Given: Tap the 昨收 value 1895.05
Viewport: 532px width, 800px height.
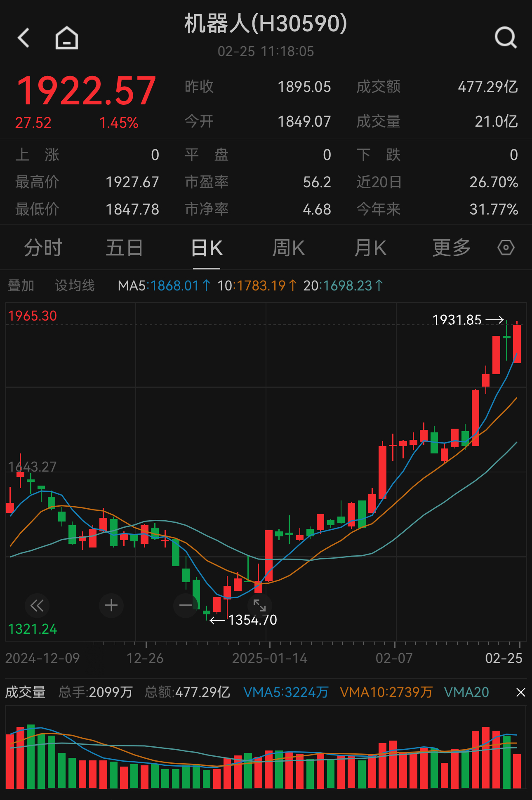Looking at the screenshot, I should [304, 87].
